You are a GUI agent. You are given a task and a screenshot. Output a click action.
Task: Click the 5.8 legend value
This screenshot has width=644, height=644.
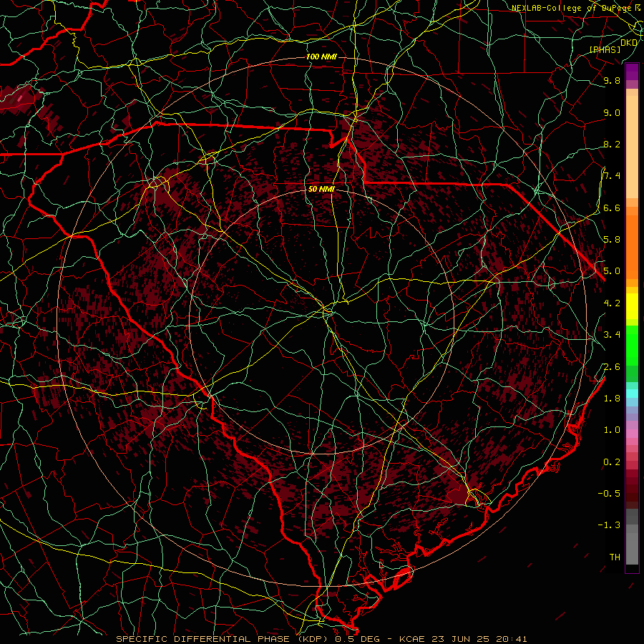(x=612, y=240)
